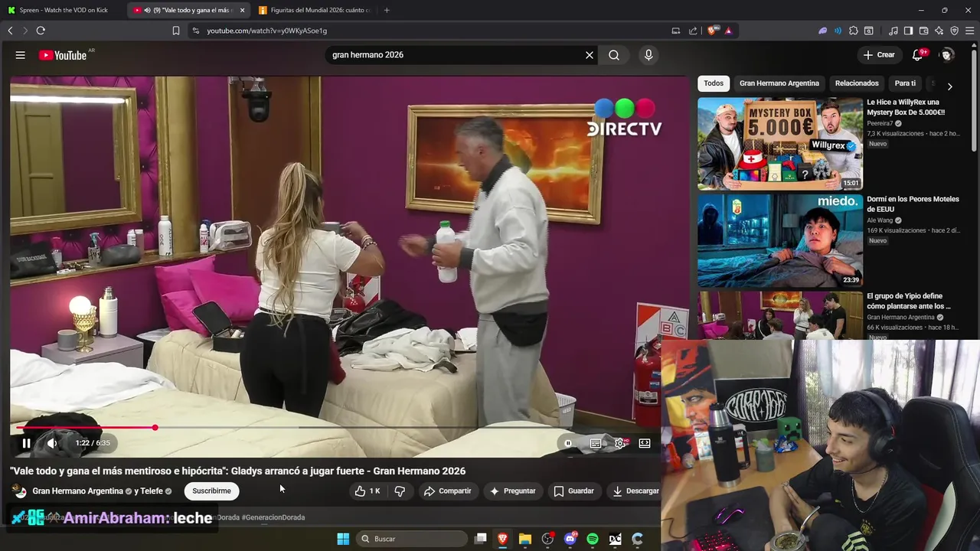The image size is (980, 551).
Task: Subscribe with the Suscribirme button
Action: pos(211,491)
